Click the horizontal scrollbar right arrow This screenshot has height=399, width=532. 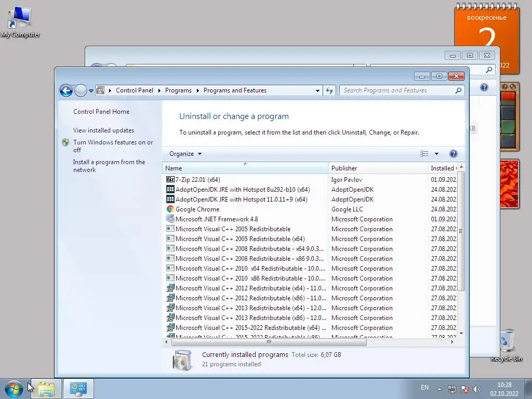(452, 342)
